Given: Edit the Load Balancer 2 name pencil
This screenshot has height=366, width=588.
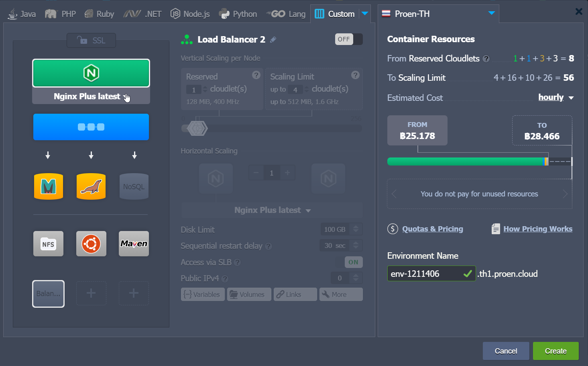Looking at the screenshot, I should [273, 39].
